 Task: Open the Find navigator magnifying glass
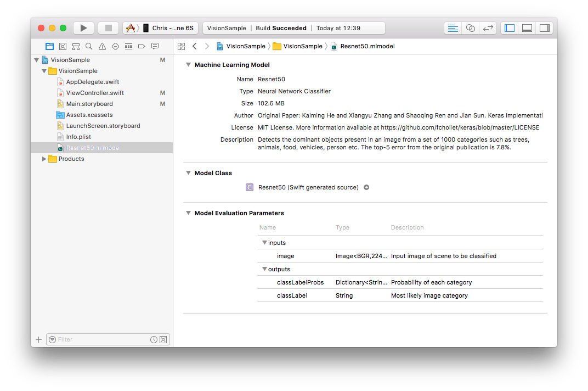click(89, 46)
